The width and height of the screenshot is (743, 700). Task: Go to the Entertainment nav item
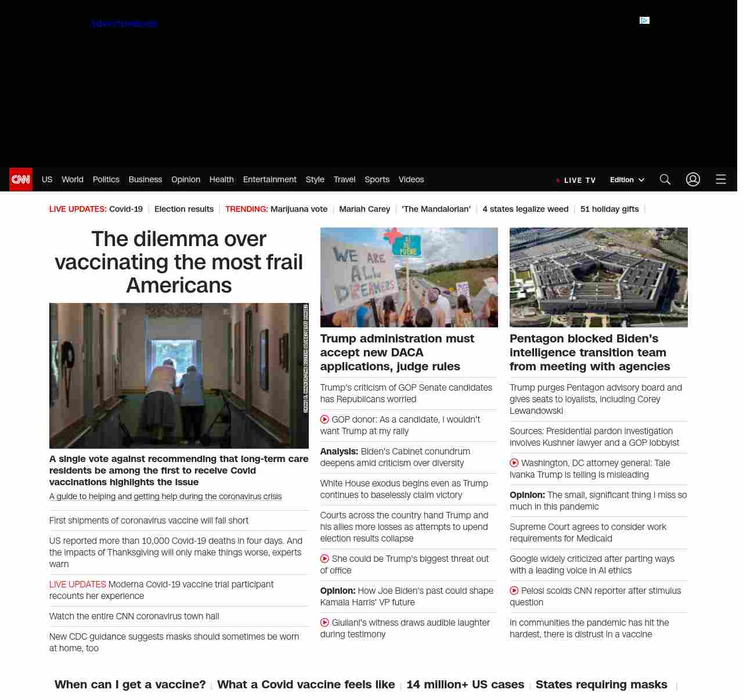[269, 179]
